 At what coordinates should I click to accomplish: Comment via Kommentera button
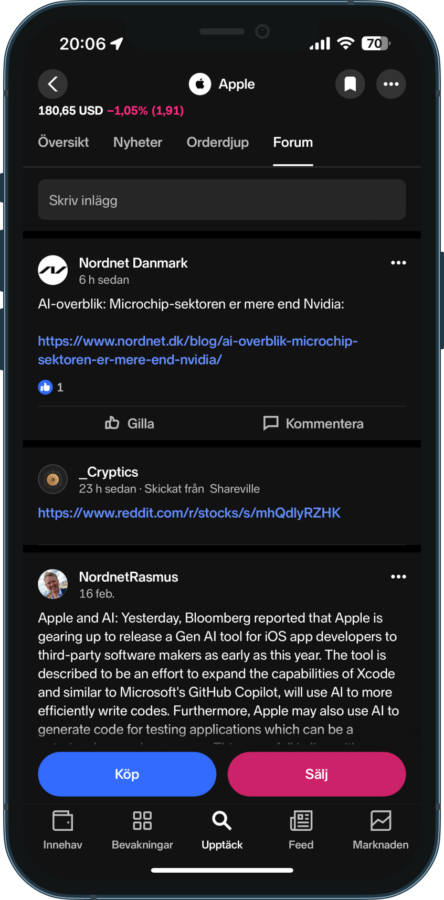point(313,424)
